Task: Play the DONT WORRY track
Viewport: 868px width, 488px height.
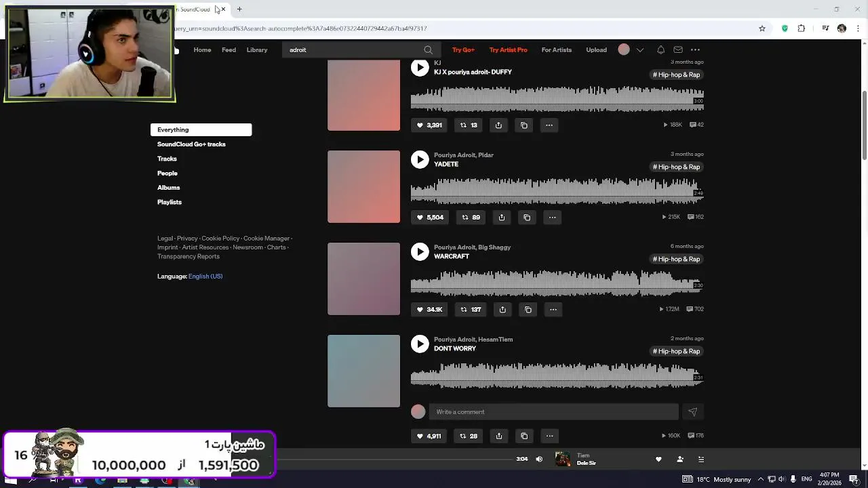Action: 420,344
